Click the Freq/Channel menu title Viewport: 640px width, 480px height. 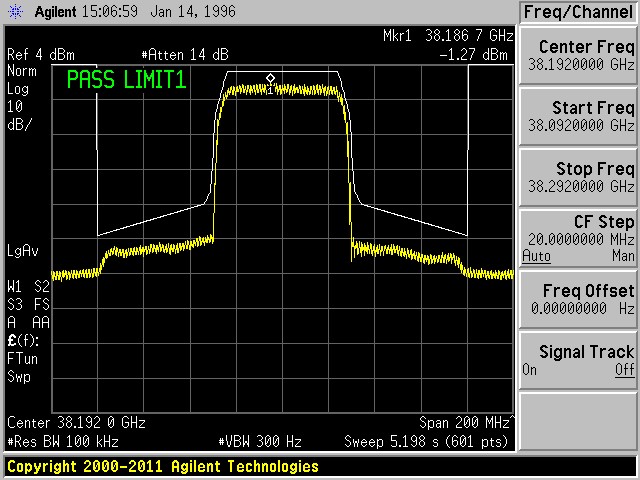click(x=579, y=12)
